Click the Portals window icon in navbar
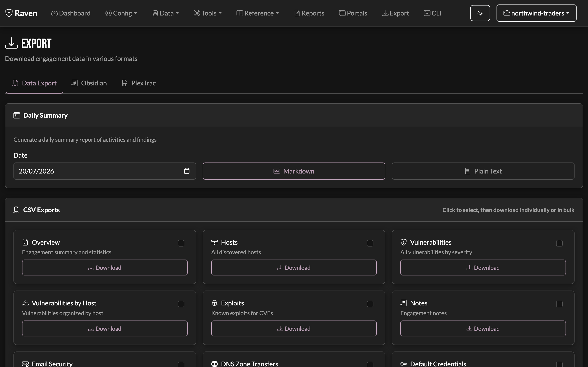Screen dimensions: 588x367 (x=342, y=13)
